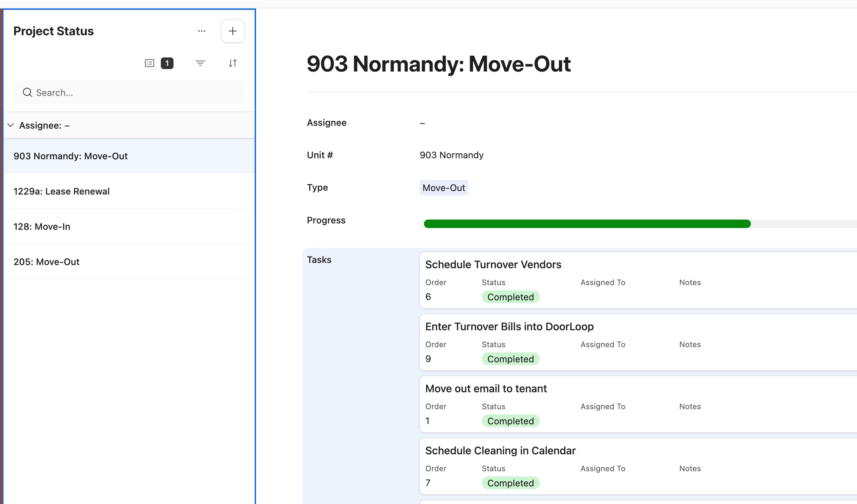Click the plus icon to add a project
857x504 pixels.
(232, 31)
